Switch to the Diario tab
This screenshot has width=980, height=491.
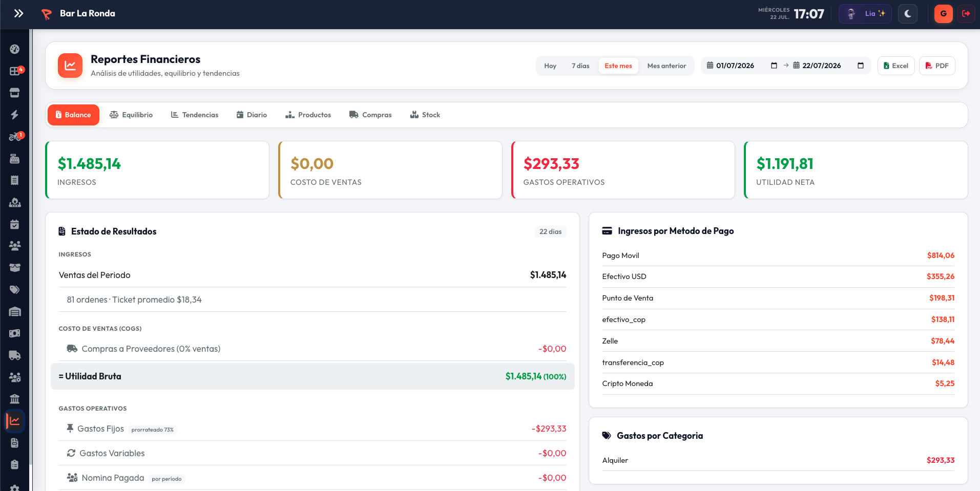pos(252,115)
